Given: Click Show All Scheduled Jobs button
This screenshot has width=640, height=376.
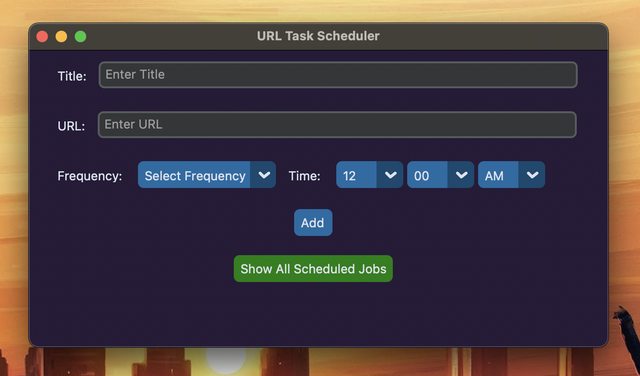Looking at the screenshot, I should tap(313, 269).
